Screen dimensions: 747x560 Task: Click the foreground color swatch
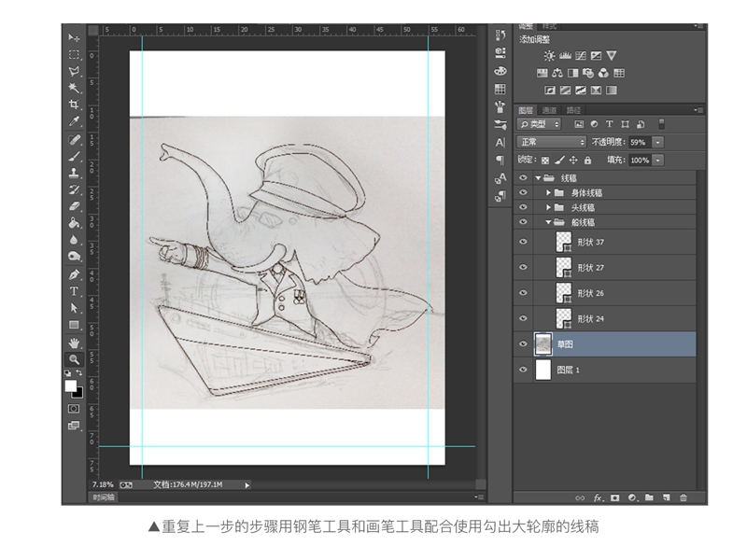click(71, 385)
